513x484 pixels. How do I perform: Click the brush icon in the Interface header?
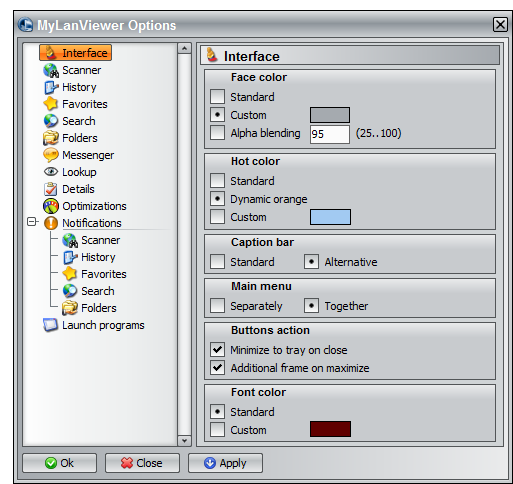point(212,55)
